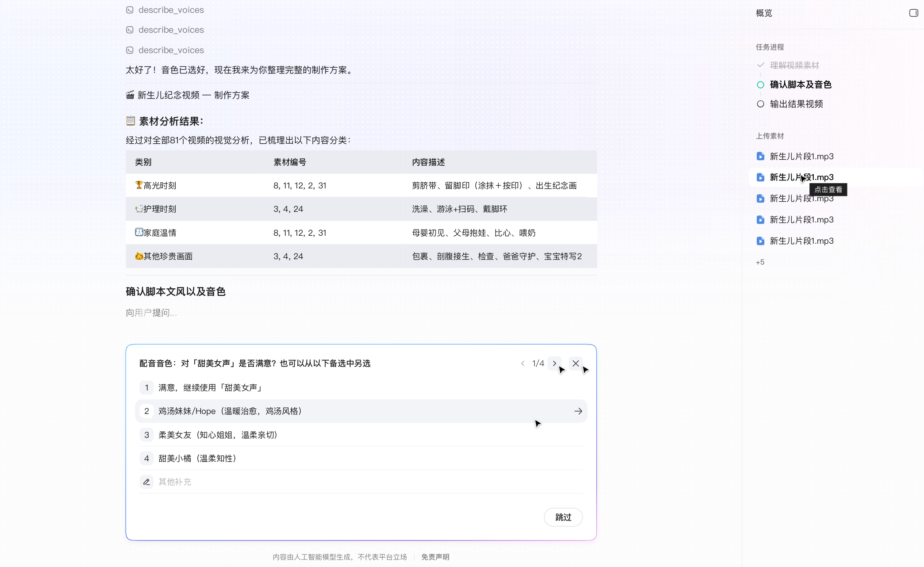Close the voice selection question card
The height and width of the screenshot is (567, 924).
[575, 363]
